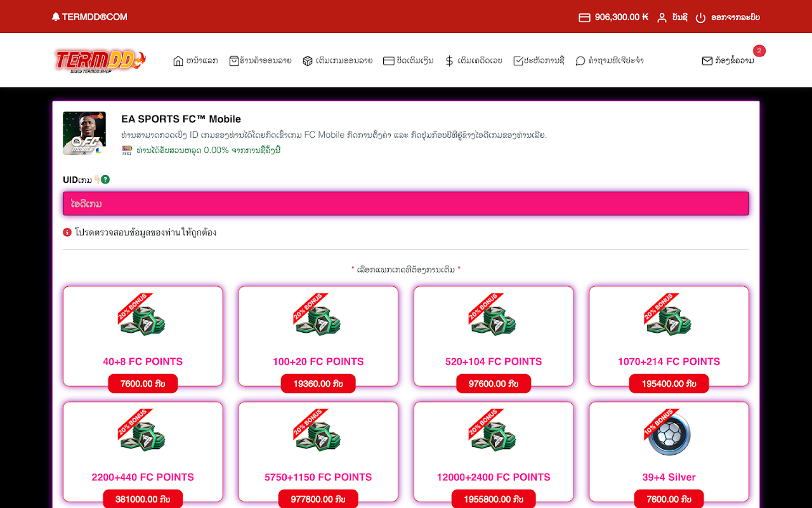
Task: Open the messages box link text
Action: coord(735,61)
